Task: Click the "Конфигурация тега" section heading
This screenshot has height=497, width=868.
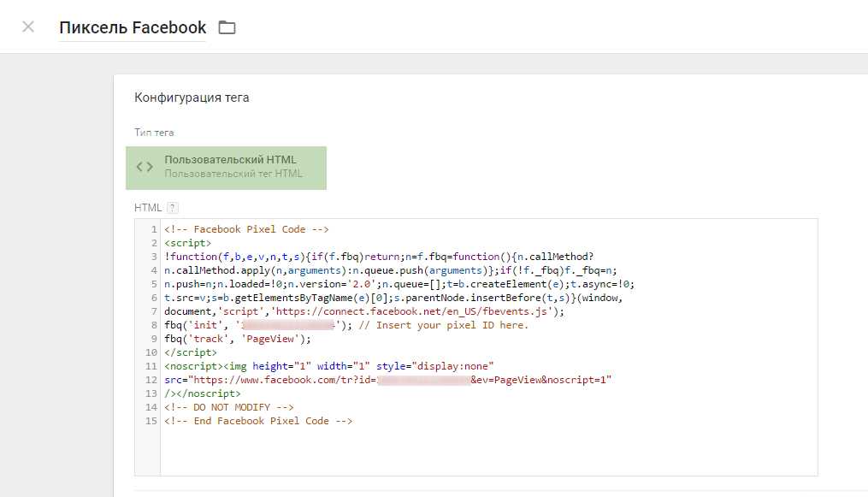Action: point(190,97)
